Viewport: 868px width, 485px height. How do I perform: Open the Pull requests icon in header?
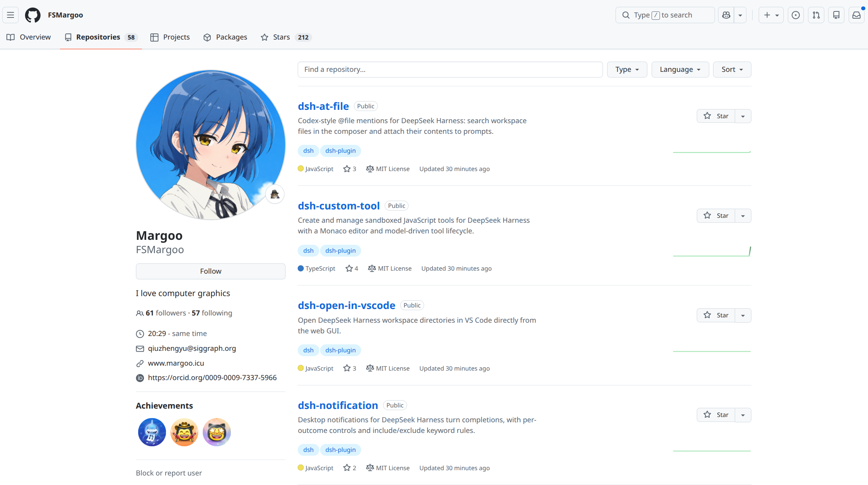pos(816,15)
